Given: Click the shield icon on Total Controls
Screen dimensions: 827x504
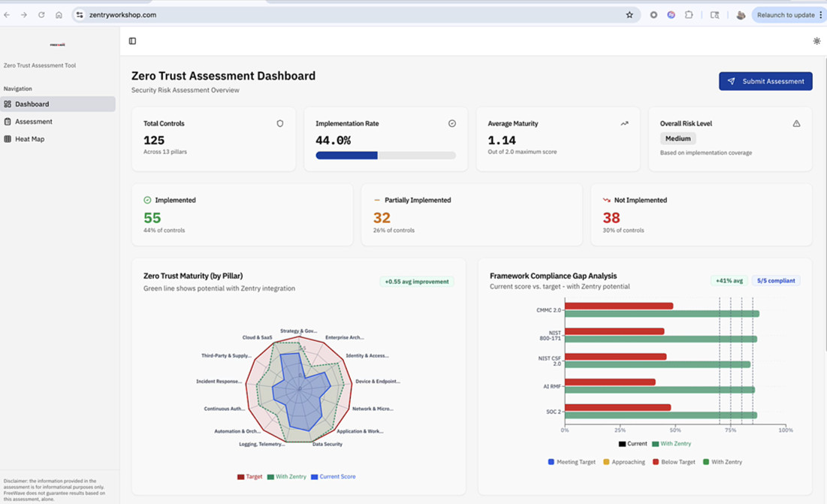Looking at the screenshot, I should click(x=280, y=123).
